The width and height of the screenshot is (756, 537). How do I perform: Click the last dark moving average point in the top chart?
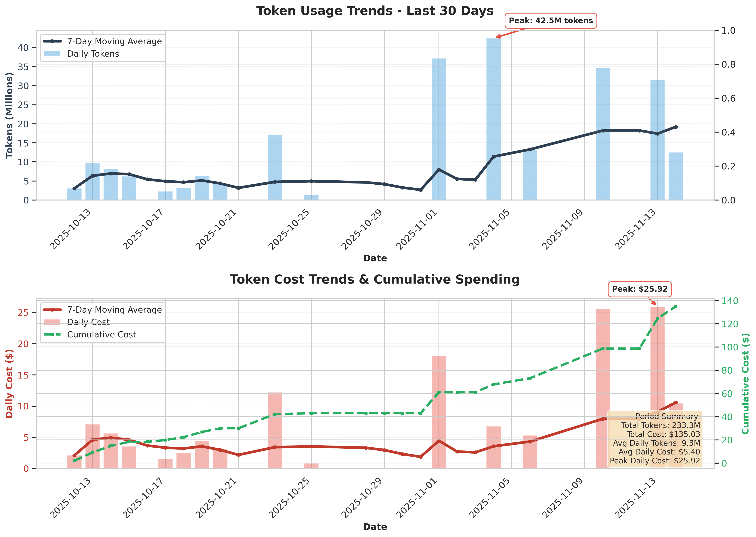pyautogui.click(x=676, y=127)
